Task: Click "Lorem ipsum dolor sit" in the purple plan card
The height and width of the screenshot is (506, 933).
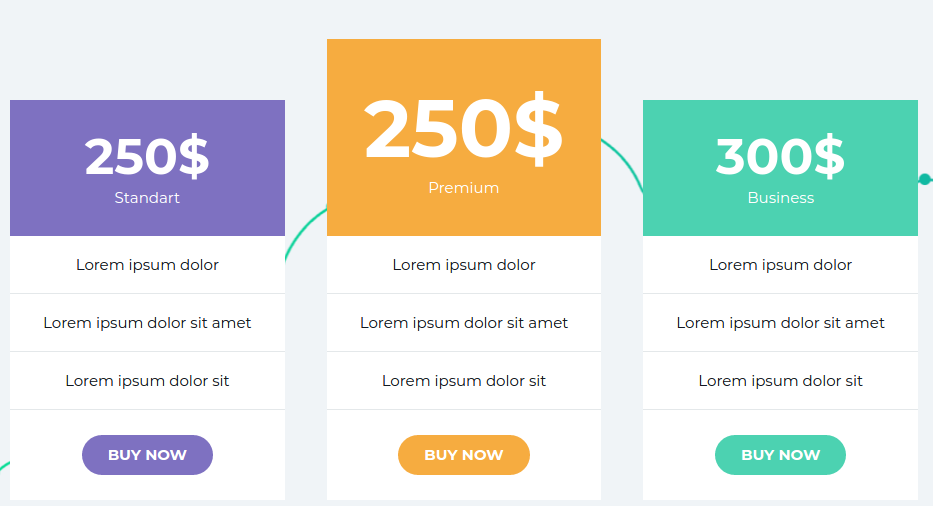Action: [147, 381]
